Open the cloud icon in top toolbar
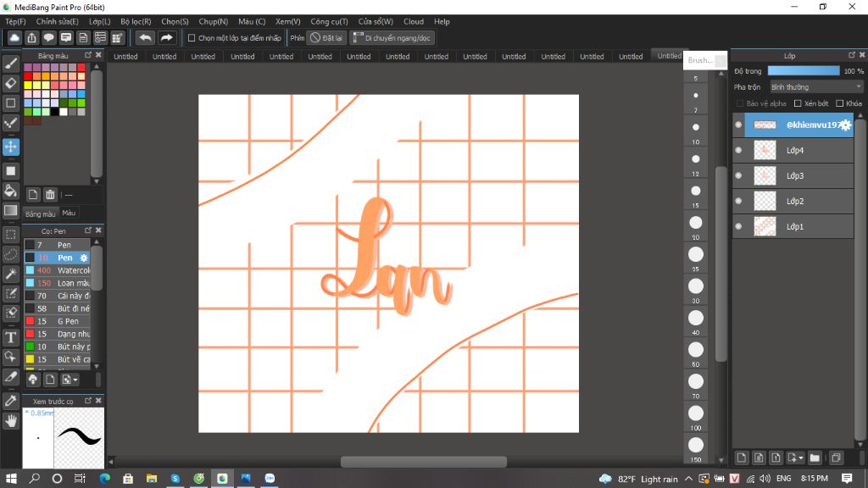The height and width of the screenshot is (488, 868). pos(14,37)
